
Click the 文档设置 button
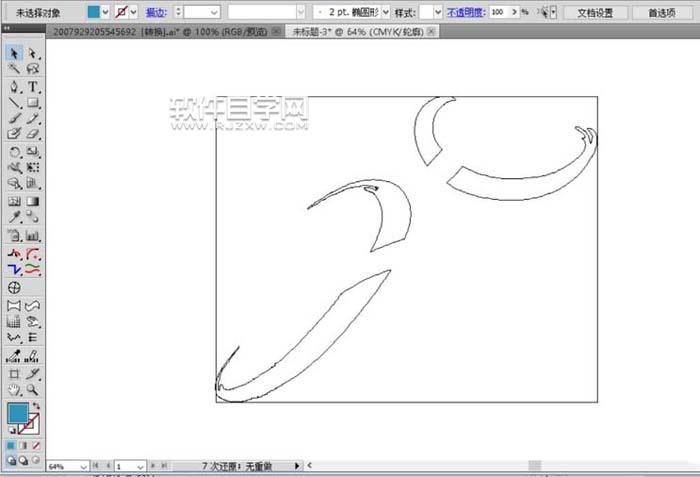pyautogui.click(x=595, y=13)
